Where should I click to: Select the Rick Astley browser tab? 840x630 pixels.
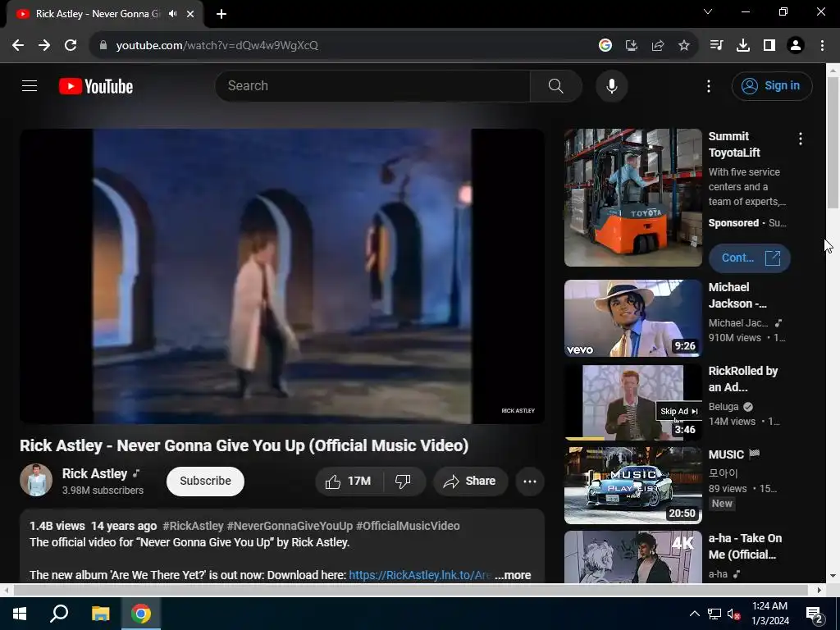(x=104, y=14)
